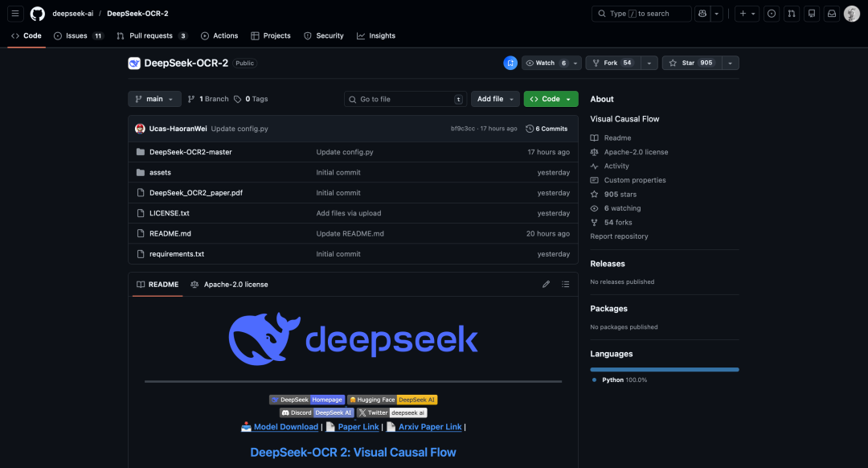Open the Security tab
868x468 pixels.
[x=324, y=35]
